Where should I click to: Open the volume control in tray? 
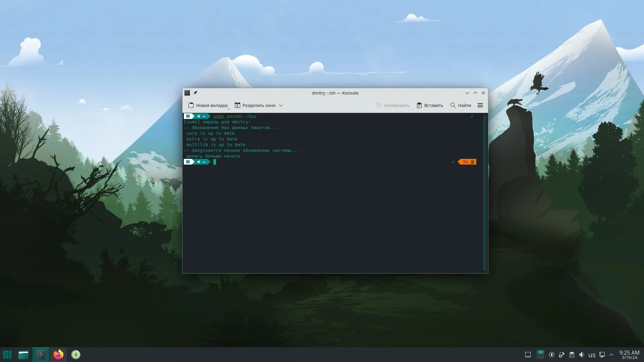(582, 355)
